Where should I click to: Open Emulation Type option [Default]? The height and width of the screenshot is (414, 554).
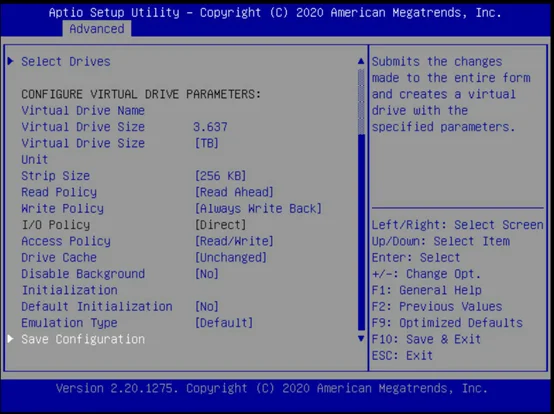(x=224, y=323)
